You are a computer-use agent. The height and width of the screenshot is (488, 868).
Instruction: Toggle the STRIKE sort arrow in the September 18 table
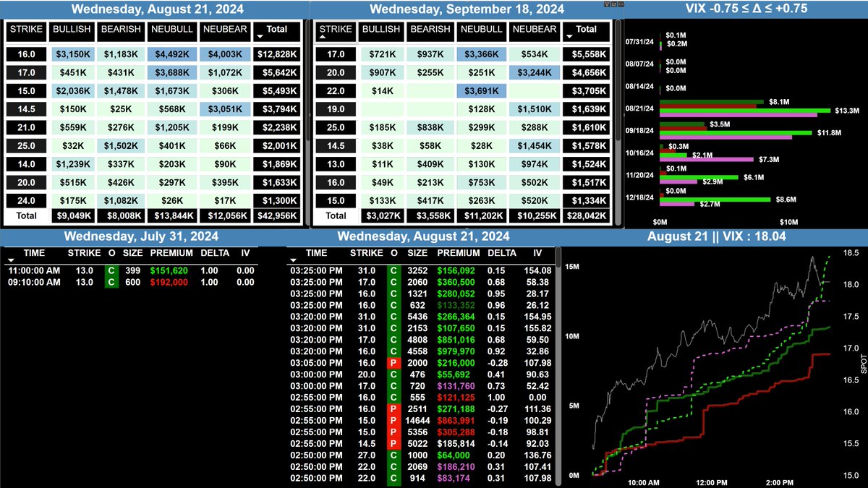click(322, 37)
